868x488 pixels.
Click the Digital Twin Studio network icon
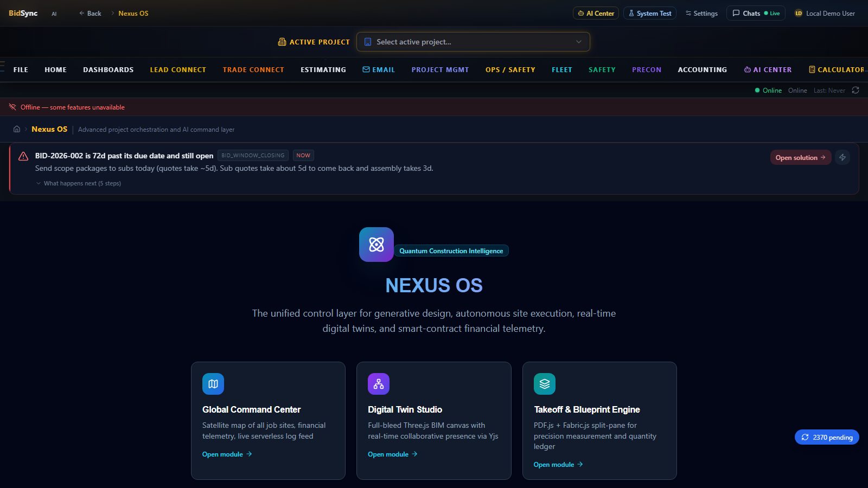379,384
